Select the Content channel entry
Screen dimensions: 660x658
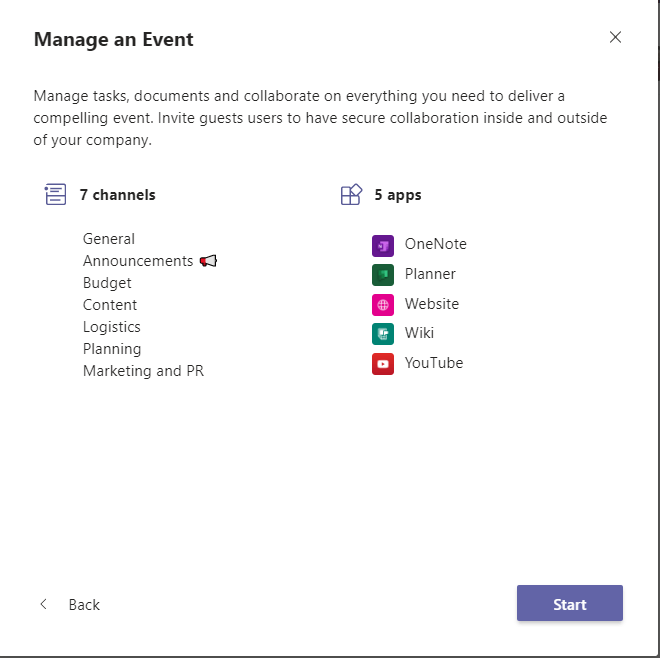(110, 305)
